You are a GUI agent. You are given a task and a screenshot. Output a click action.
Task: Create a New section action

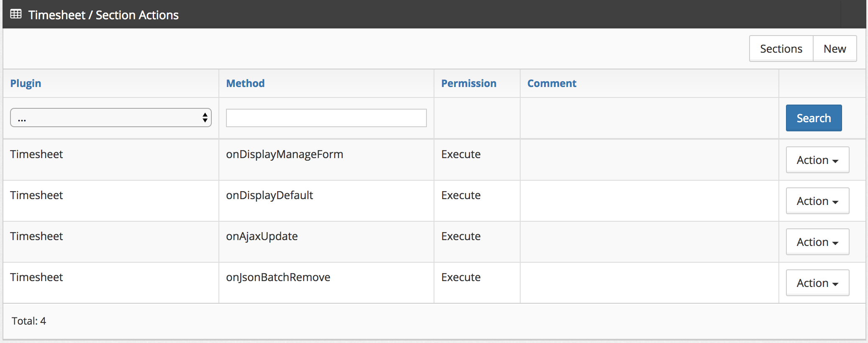click(x=835, y=49)
